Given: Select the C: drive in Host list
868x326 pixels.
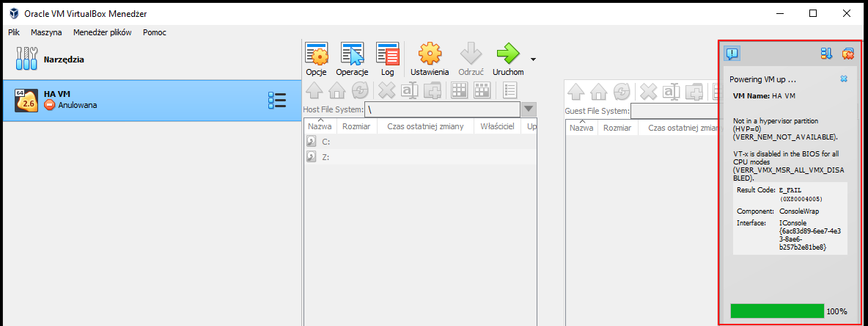Looking at the screenshot, I should click(x=421, y=142).
